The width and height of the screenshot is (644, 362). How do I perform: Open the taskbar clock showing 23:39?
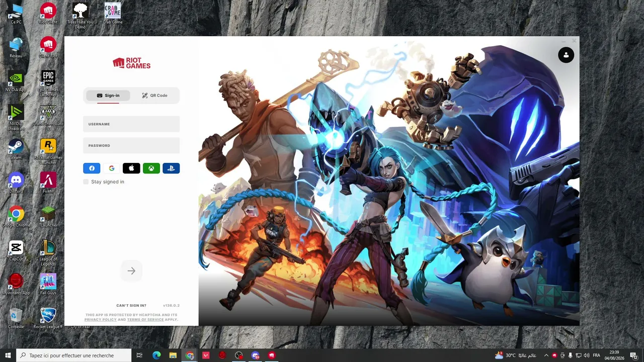(x=614, y=355)
